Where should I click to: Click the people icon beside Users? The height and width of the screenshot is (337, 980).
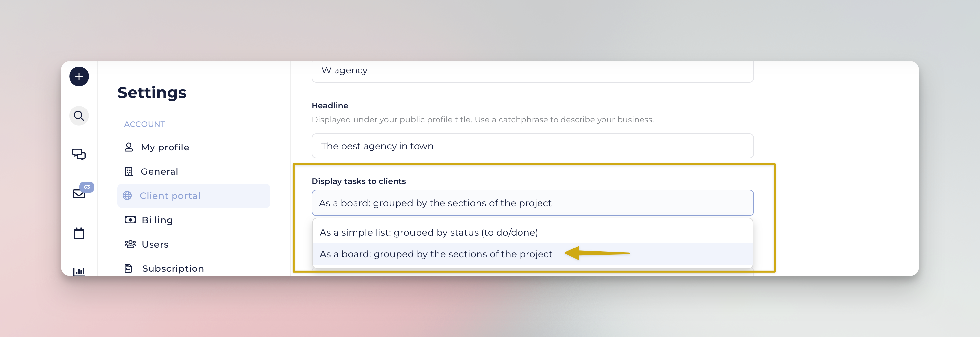click(x=130, y=244)
